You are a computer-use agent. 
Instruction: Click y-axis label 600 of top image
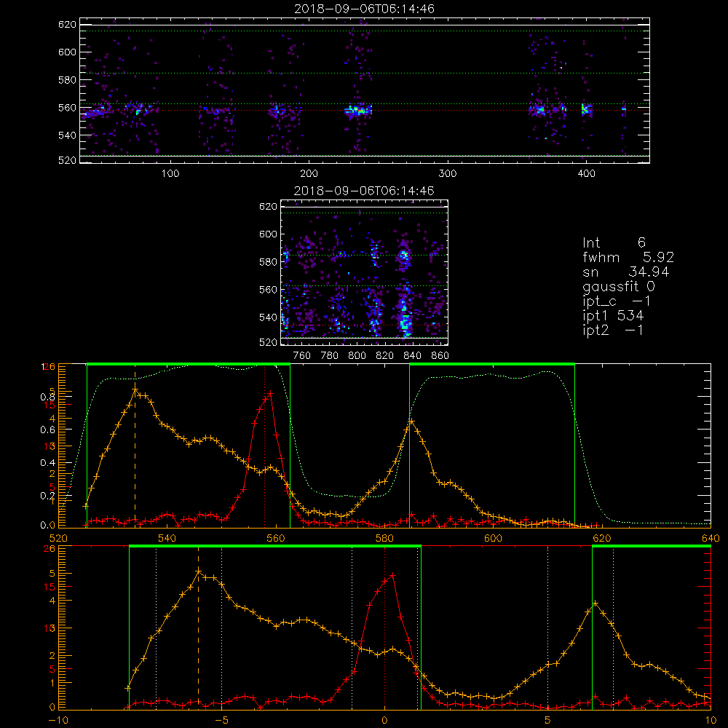pos(67,52)
